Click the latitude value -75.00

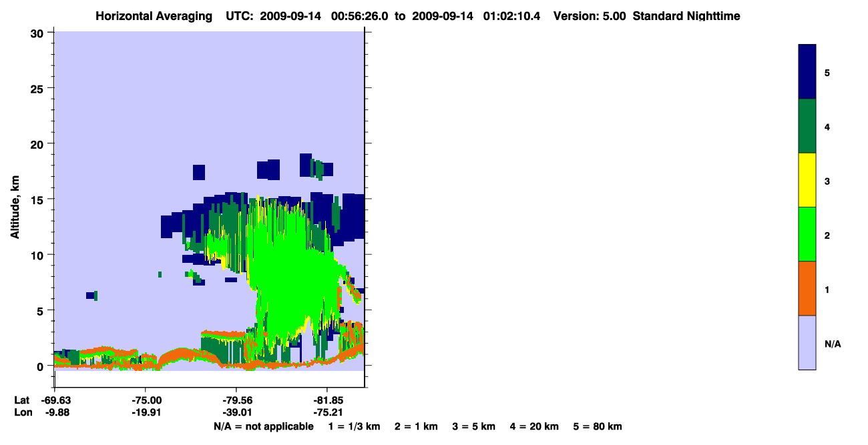tap(146, 400)
